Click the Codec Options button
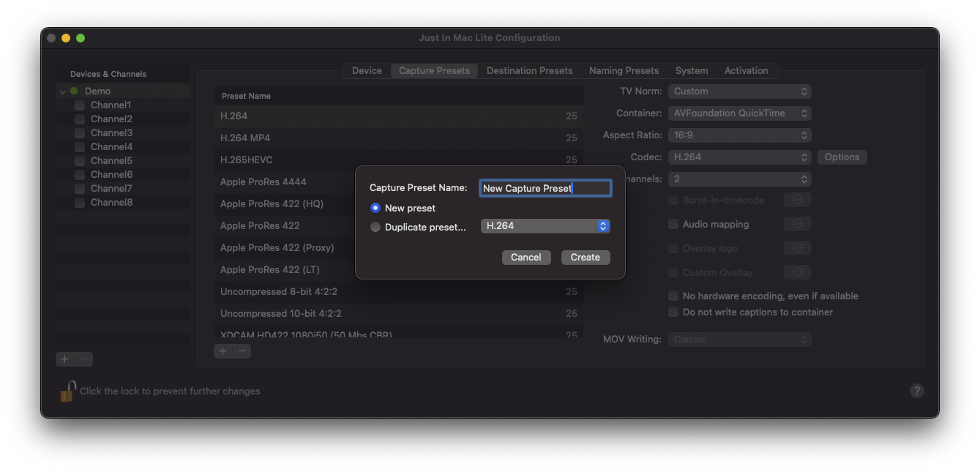 point(842,157)
